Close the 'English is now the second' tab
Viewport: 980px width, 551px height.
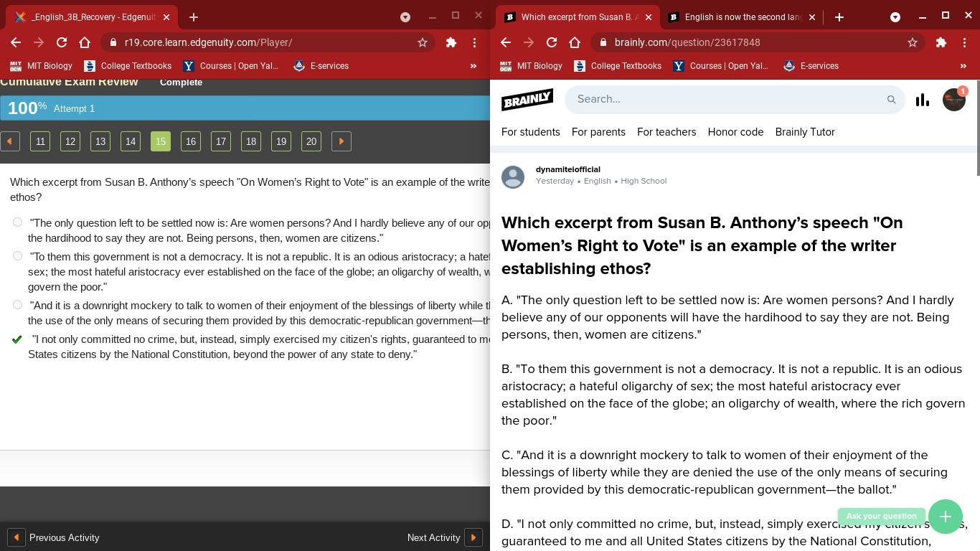click(812, 17)
